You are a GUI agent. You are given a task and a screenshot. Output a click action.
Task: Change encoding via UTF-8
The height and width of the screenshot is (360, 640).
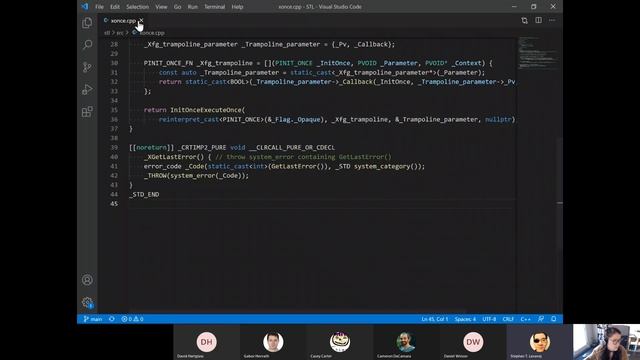pyautogui.click(x=489, y=319)
